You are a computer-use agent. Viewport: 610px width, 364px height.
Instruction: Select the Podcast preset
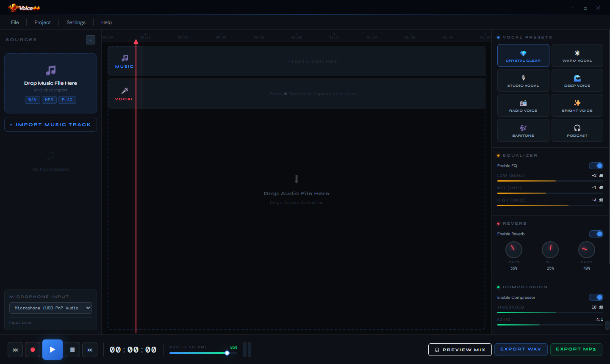(x=577, y=130)
